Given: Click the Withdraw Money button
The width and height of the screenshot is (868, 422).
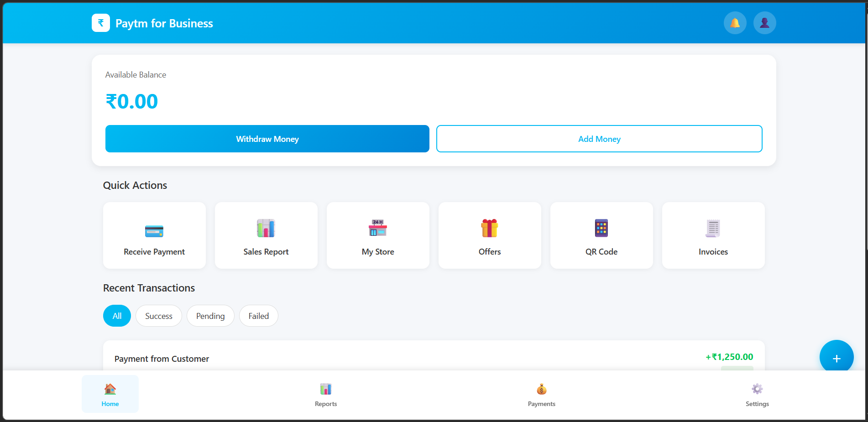Looking at the screenshot, I should click(x=267, y=139).
